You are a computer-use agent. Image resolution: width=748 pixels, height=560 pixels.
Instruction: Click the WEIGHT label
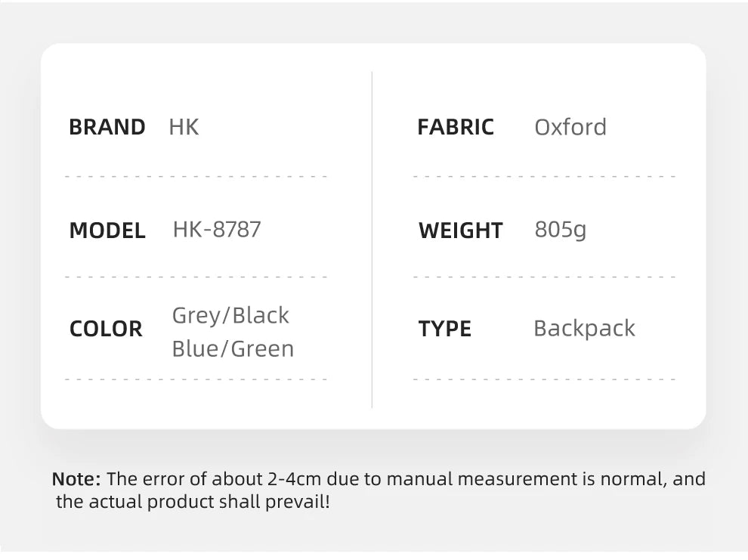[x=461, y=230]
